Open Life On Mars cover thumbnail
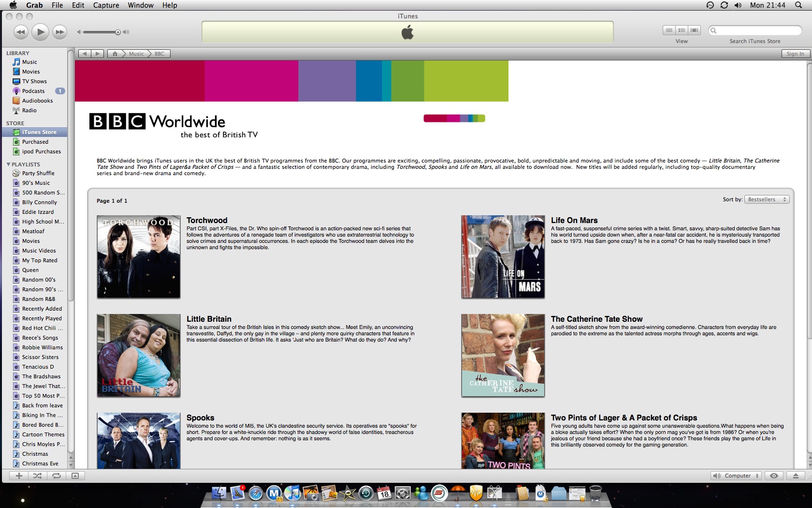Viewport: 812px width, 508px height. coord(503,257)
